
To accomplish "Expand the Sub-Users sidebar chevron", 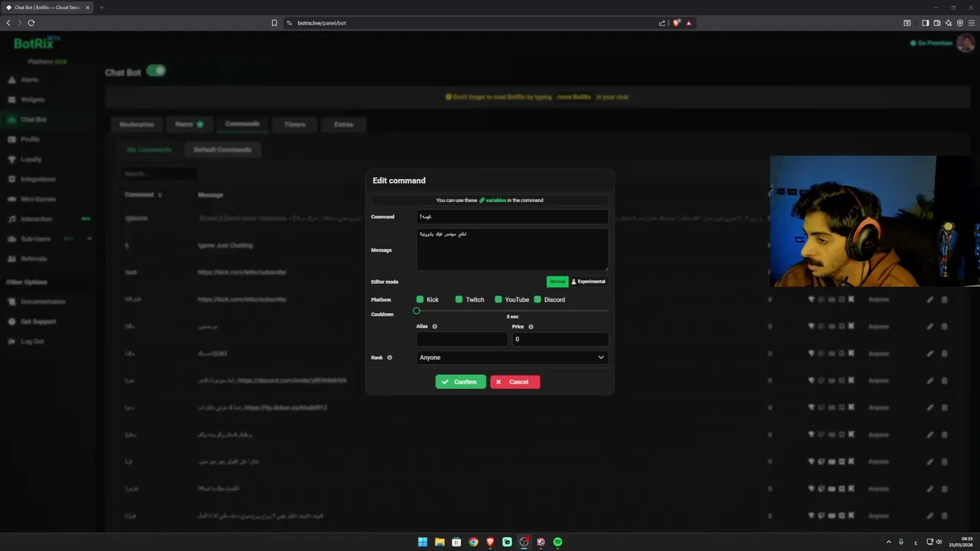I will [x=90, y=239].
